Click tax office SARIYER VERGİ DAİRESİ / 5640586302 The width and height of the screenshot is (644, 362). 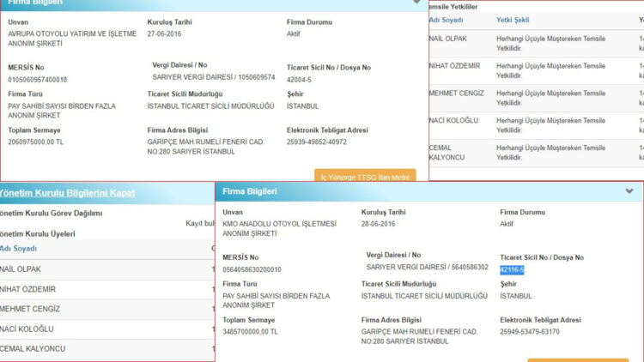pos(427,267)
